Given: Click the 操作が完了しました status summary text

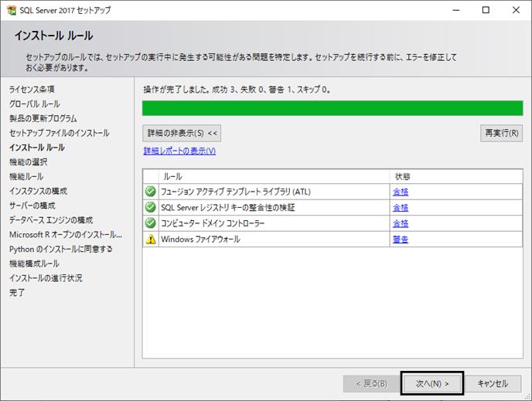Looking at the screenshot, I should 237,90.
